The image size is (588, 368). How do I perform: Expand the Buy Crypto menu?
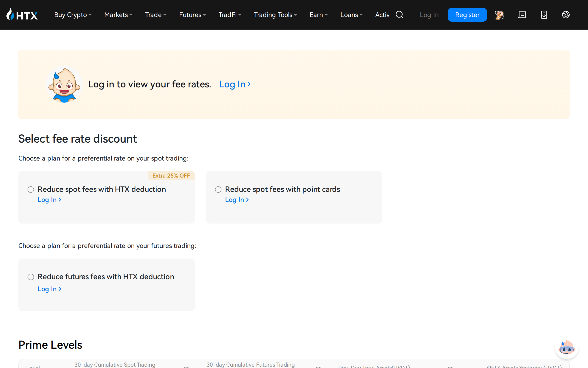click(x=73, y=15)
